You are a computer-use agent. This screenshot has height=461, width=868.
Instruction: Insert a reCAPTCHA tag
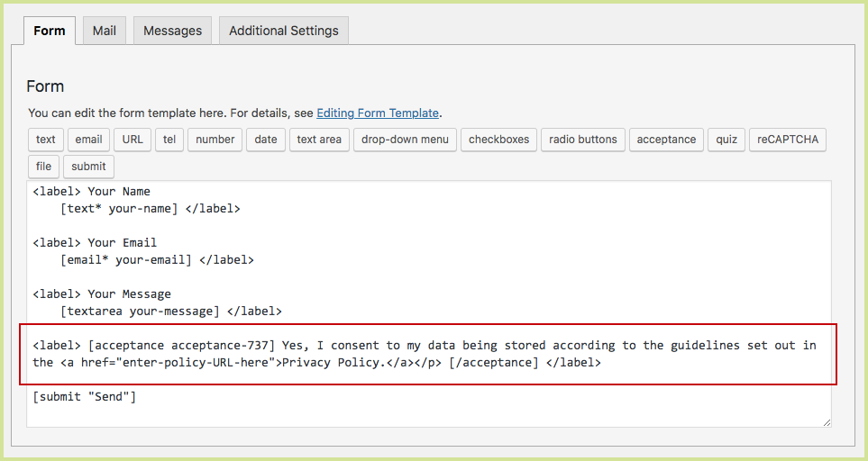787,140
